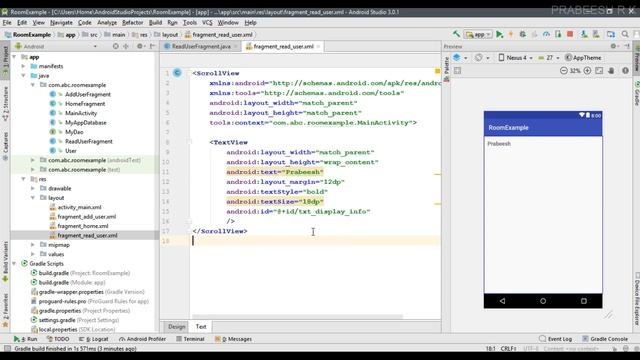
Task: Click the Make Project hammer icon
Action: [x=456, y=34]
